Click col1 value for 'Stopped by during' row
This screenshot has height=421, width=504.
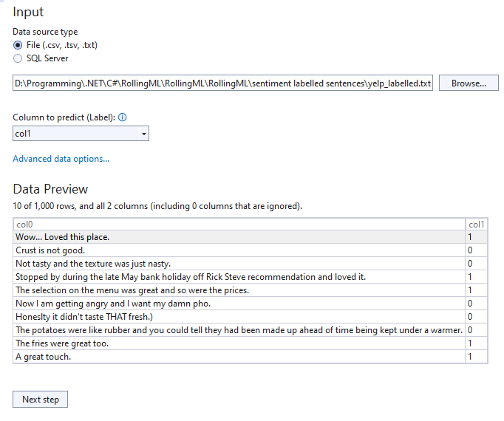[x=477, y=277]
